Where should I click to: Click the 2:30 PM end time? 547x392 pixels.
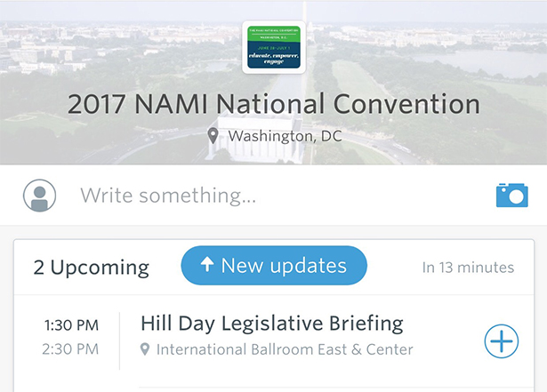(x=71, y=348)
